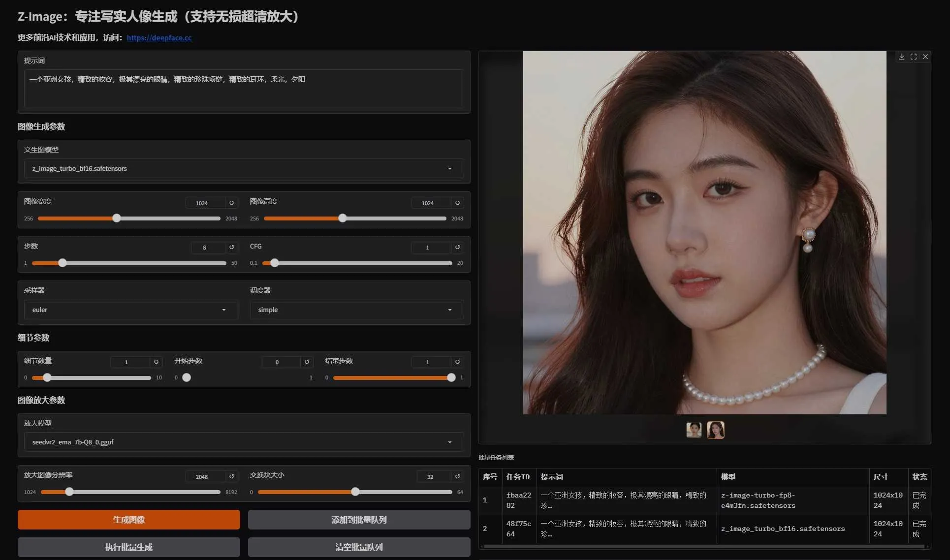This screenshot has height=560, width=950.
Task: Reset the 放大图像分辨率 value to default
Action: (231, 476)
